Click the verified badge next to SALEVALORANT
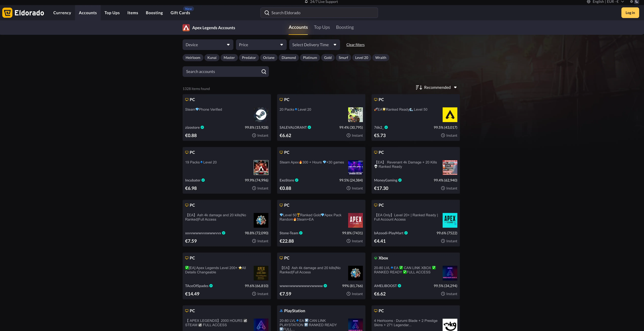644x331 pixels. pyautogui.click(x=310, y=127)
